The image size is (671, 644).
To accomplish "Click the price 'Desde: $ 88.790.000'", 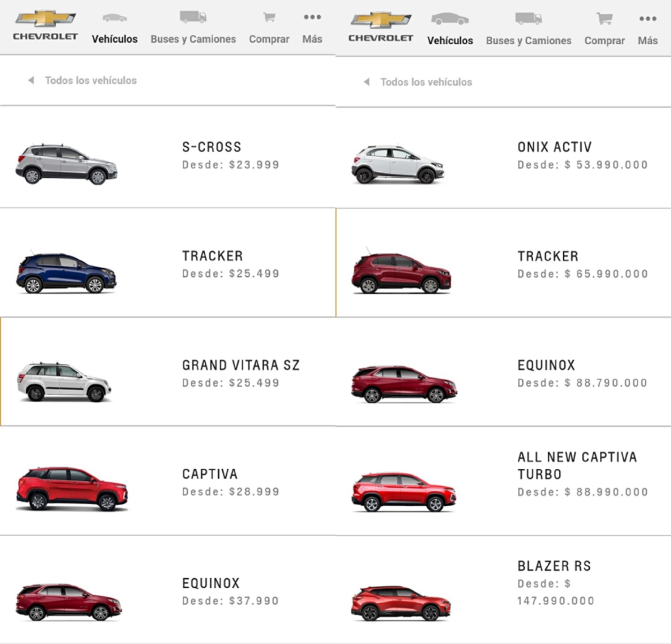I will coord(582,383).
